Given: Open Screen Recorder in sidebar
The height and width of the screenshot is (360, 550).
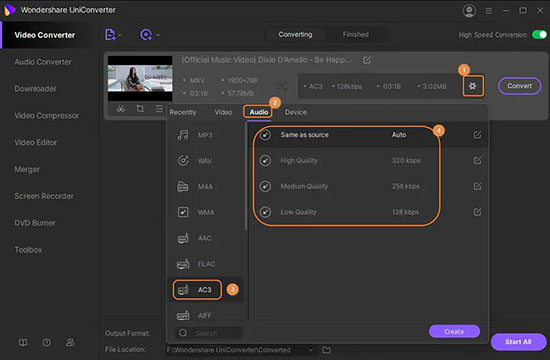Looking at the screenshot, I should coord(44,196).
